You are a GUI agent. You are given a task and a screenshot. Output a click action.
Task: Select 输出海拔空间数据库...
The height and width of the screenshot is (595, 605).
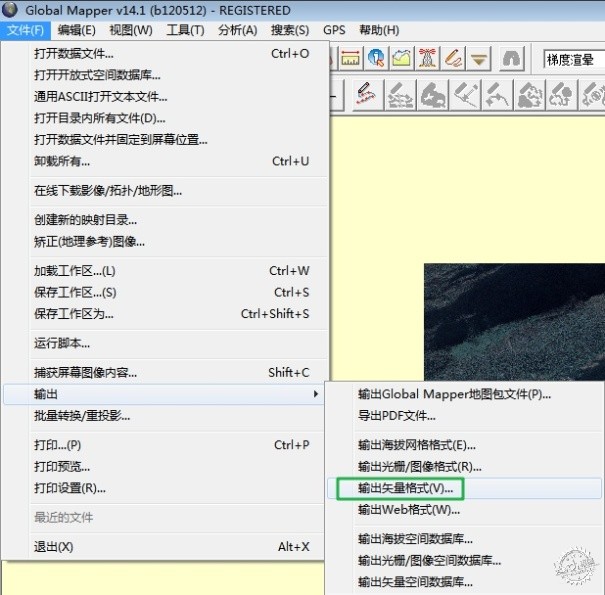click(465, 539)
